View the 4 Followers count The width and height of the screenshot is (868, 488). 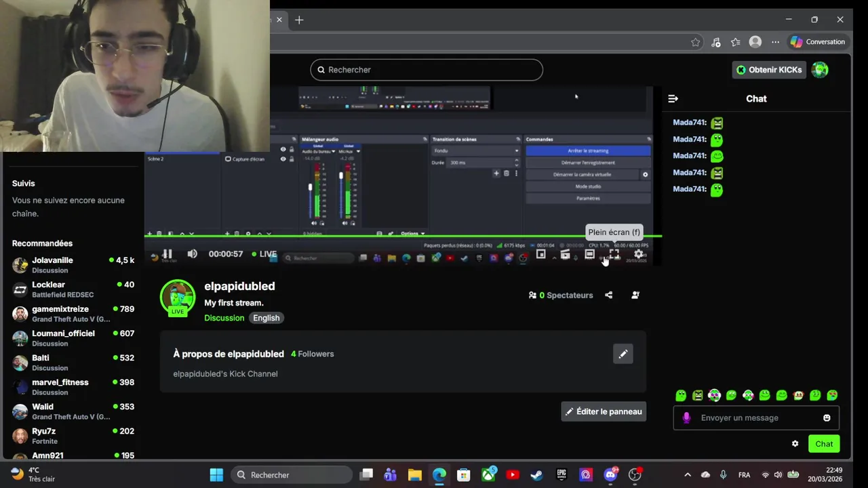pyautogui.click(x=313, y=354)
